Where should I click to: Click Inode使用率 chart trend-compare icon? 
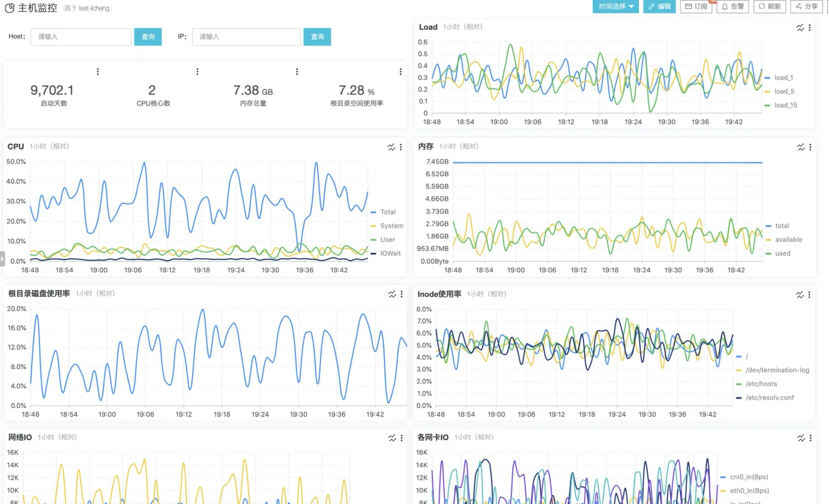pyautogui.click(x=801, y=294)
